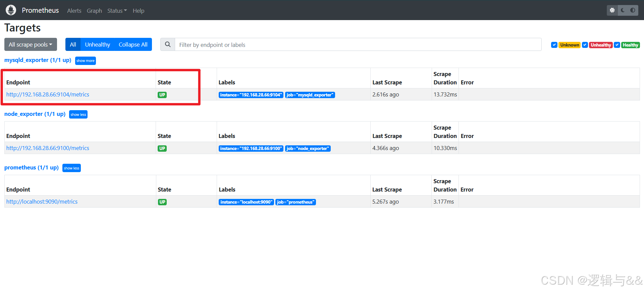
Task: Open the 192.168.28.66:9104 metrics endpoint
Action: [48, 94]
